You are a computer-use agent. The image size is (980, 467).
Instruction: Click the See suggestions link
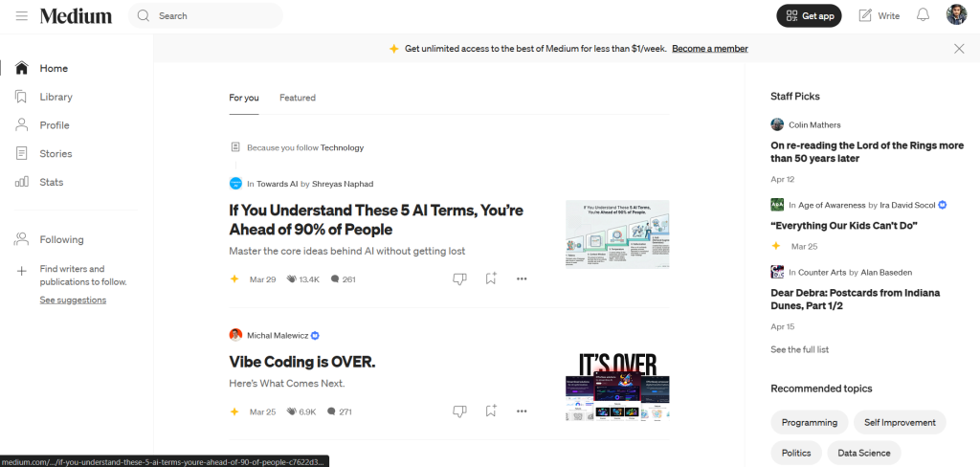(x=73, y=300)
